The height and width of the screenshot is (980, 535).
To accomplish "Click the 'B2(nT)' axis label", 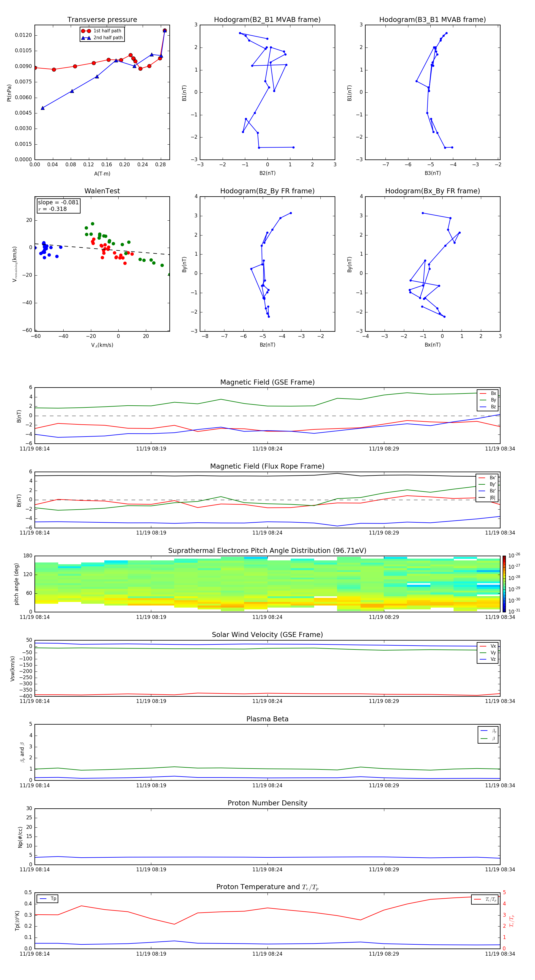I will pos(267,173).
